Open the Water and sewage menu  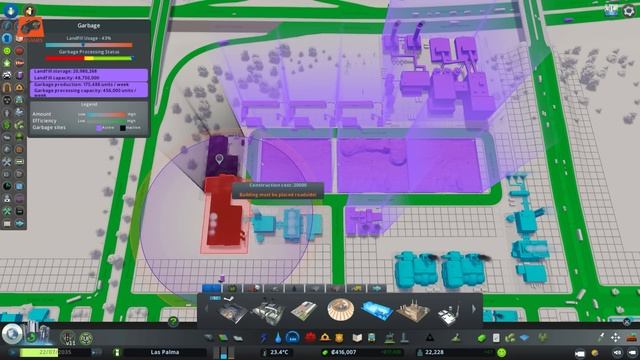click(278, 338)
